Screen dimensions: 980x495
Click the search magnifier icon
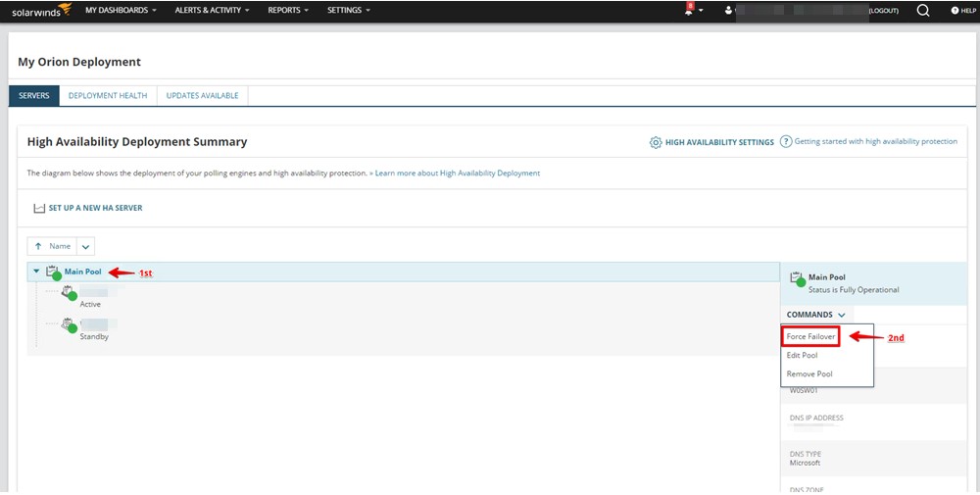pyautogui.click(x=923, y=11)
